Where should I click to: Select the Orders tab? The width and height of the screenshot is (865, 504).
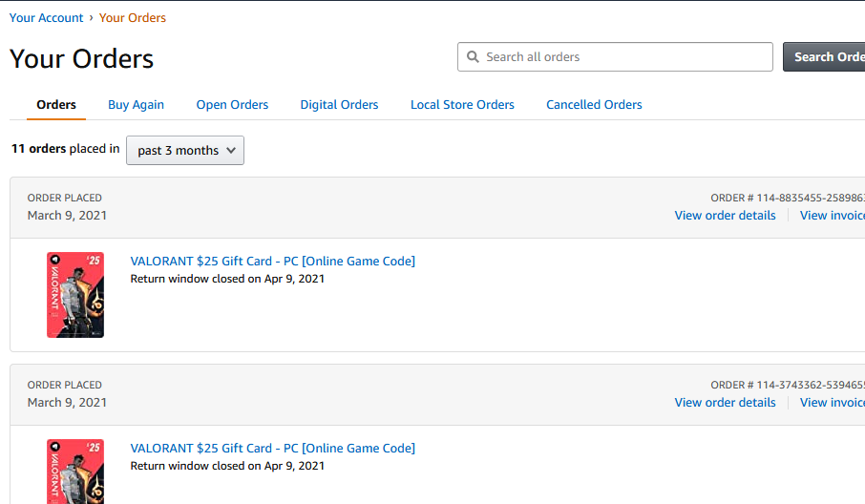click(56, 105)
